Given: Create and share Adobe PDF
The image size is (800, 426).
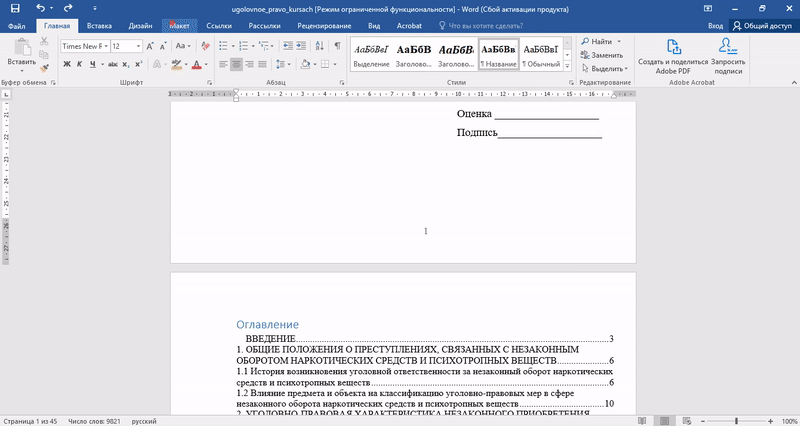Looking at the screenshot, I should coord(673,56).
